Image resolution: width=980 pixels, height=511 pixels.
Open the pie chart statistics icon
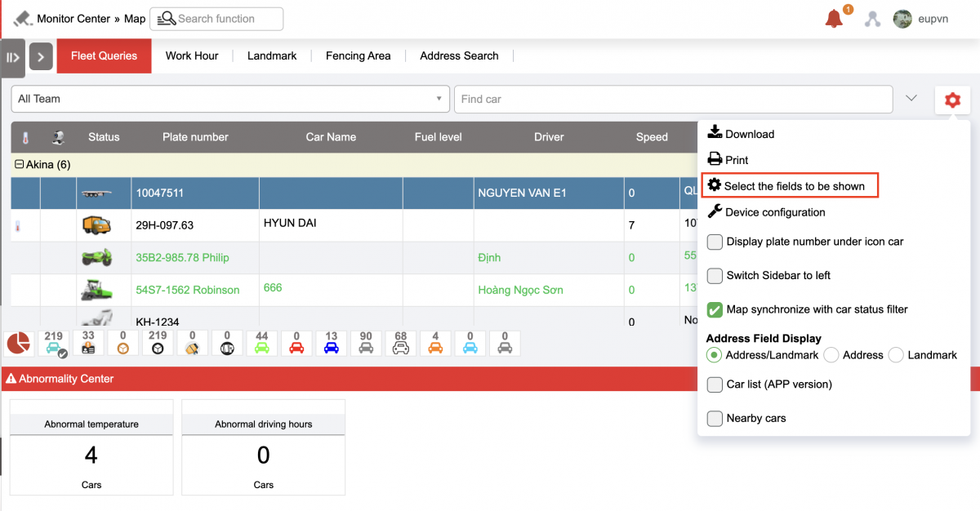[x=18, y=344]
